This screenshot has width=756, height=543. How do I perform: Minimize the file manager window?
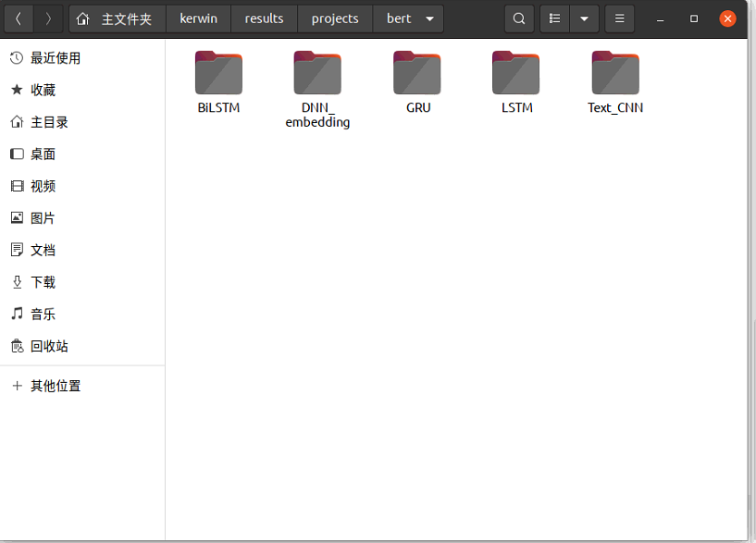(x=660, y=19)
